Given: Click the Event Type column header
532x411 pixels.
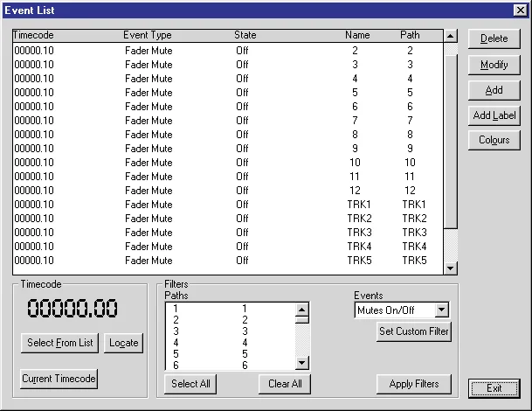Looking at the screenshot, I should pyautogui.click(x=148, y=35).
